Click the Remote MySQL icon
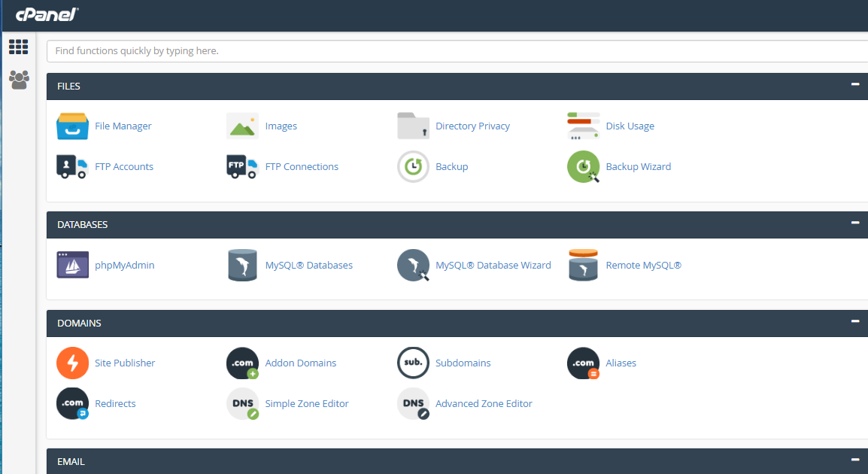Viewport: 868px width, 474px height. coord(584,265)
